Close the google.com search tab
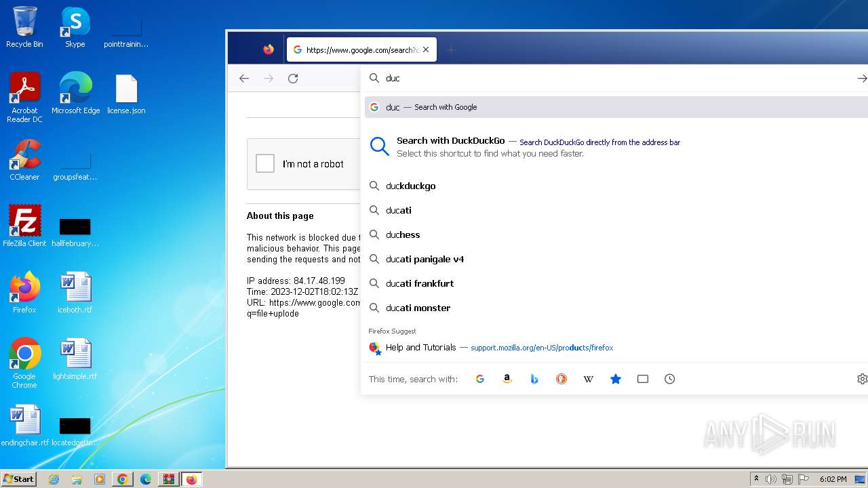Screen dimensions: 868x488 click(426, 49)
